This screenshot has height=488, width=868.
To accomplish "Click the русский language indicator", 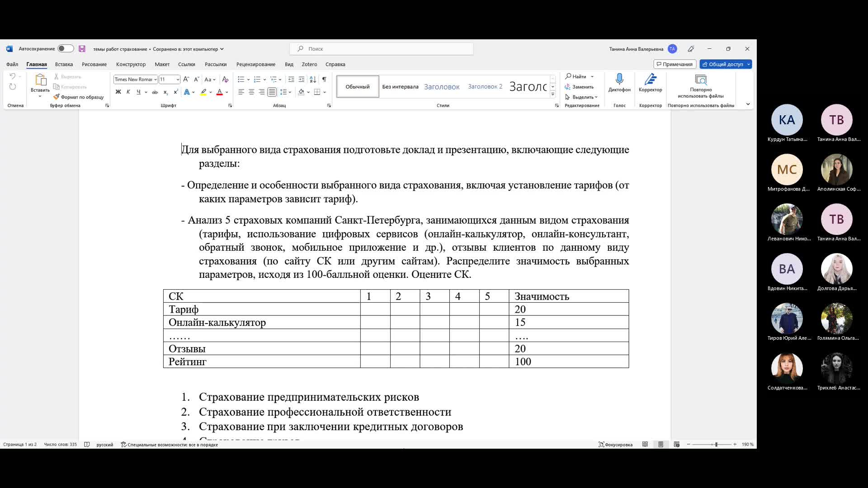I will click(105, 445).
